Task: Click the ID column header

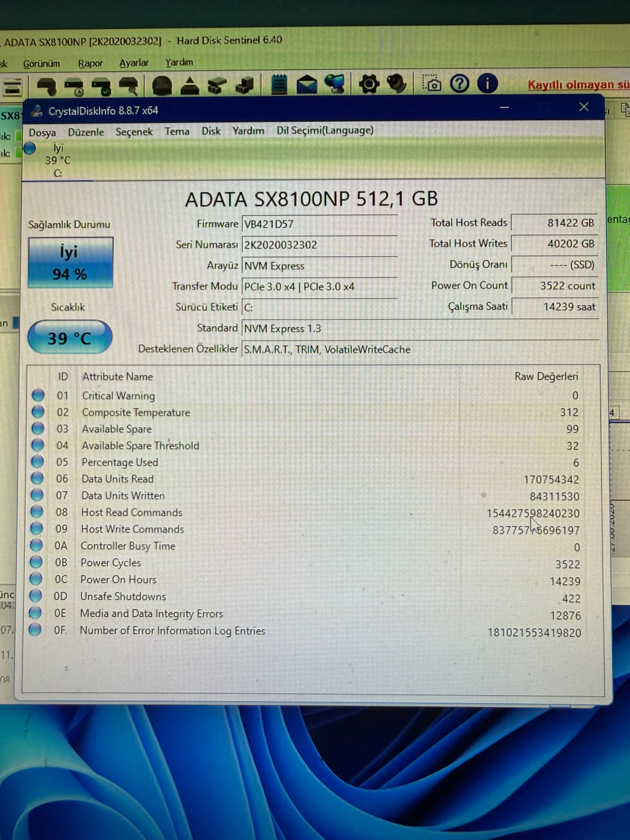Action: (63, 376)
